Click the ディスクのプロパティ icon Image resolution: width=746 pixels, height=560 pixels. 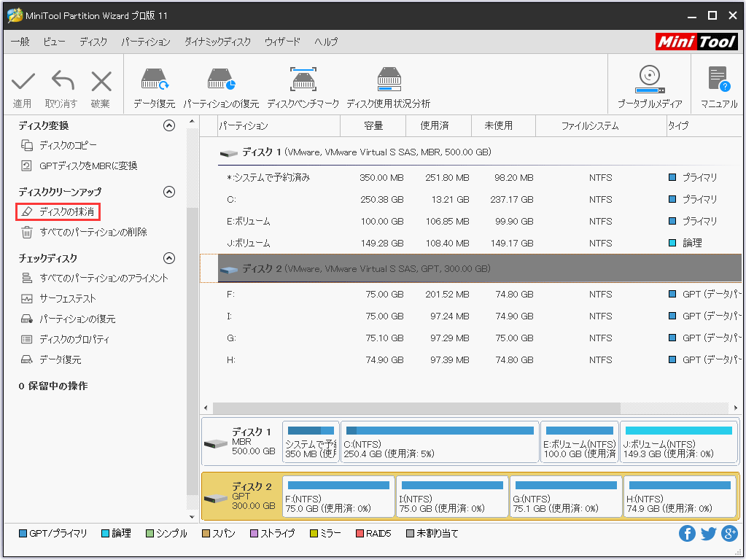27,339
